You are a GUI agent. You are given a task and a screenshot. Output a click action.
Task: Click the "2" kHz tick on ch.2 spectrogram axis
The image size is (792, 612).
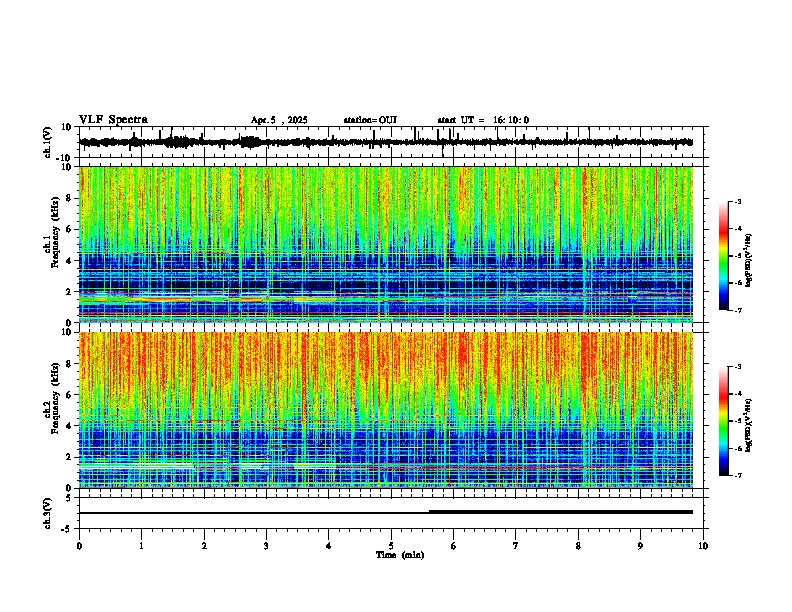click(x=69, y=457)
